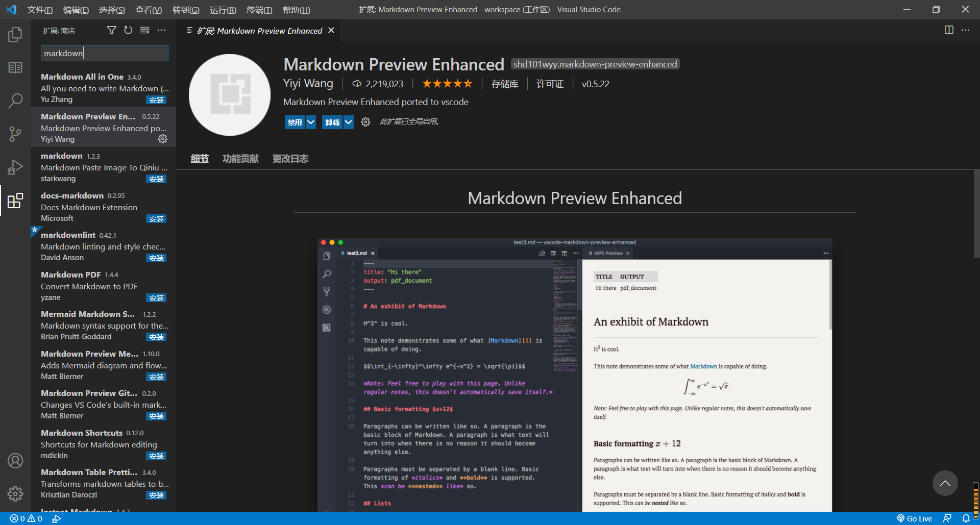Viewport: 980px width, 525px height.
Task: Open the 查看(V) menu
Action: click(x=149, y=10)
